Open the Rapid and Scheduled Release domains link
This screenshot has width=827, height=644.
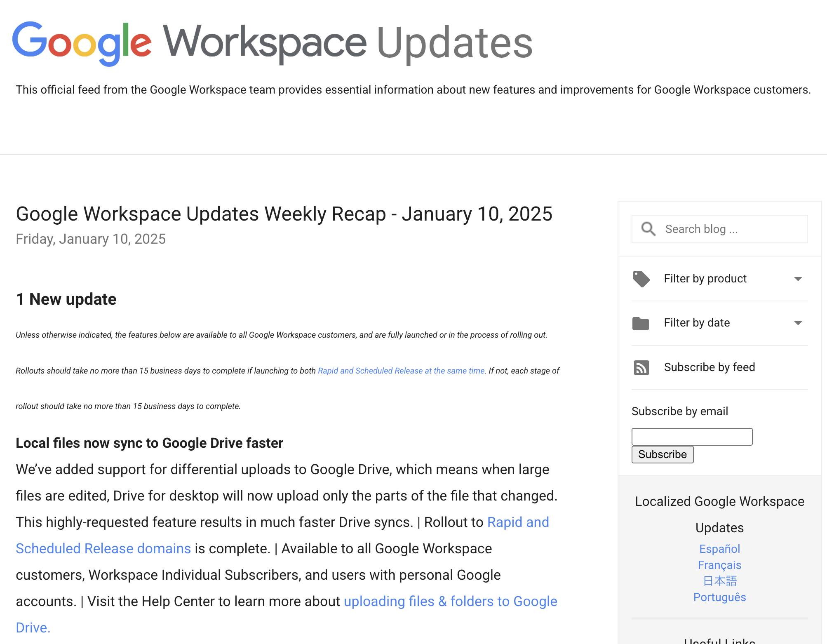(x=103, y=548)
